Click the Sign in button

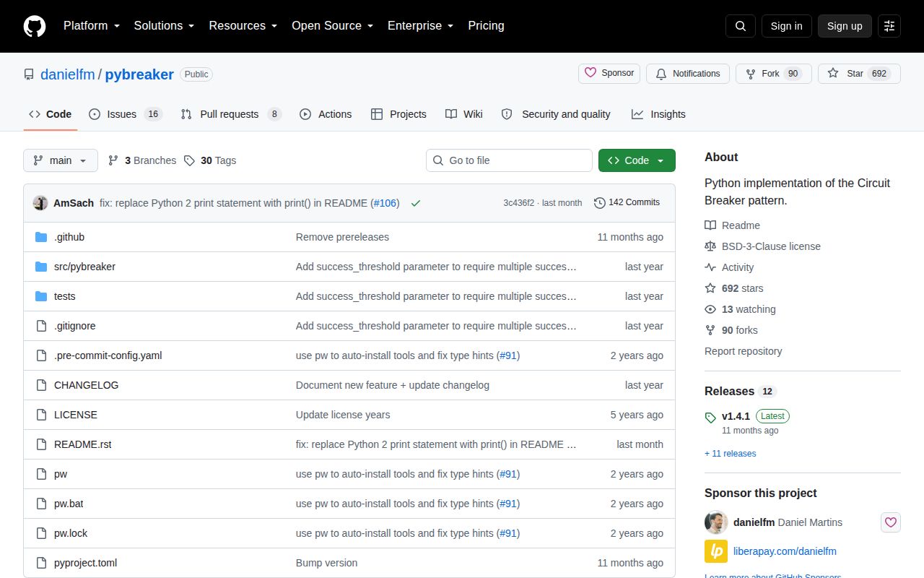coord(786,26)
